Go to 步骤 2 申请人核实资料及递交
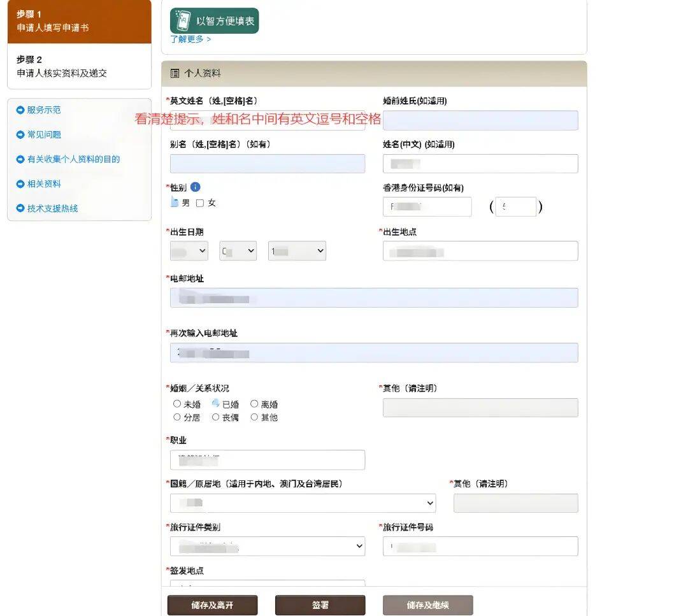 (x=79, y=66)
